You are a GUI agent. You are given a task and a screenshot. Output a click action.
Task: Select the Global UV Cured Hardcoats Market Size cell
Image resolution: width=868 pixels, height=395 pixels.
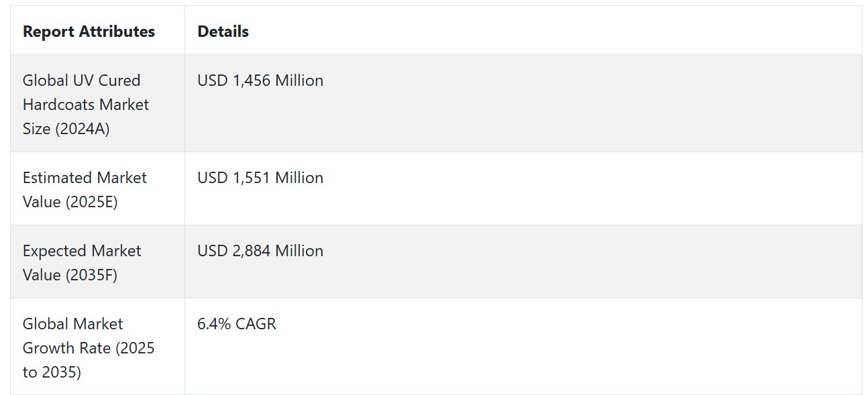coord(97,104)
